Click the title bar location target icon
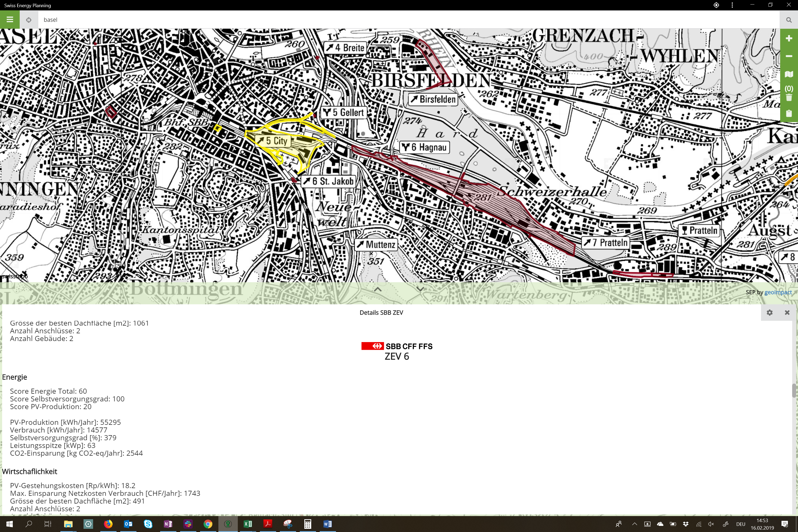 716,5
